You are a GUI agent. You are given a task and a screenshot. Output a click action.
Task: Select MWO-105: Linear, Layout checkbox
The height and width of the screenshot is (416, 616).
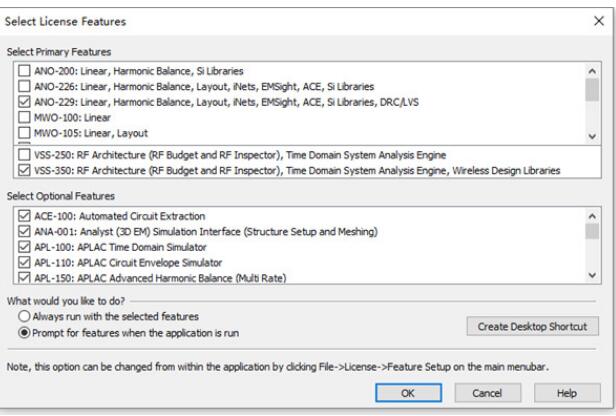tap(24, 133)
